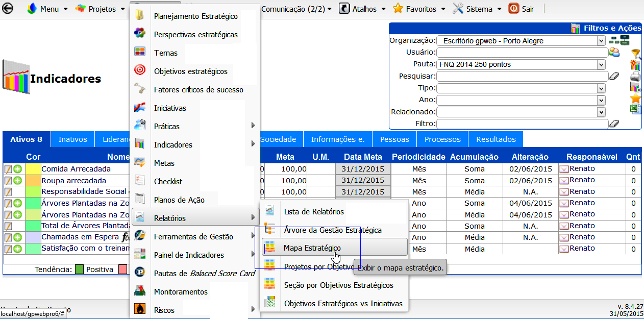
Task: Open Mapa Estratégico report
Action: 335,248
